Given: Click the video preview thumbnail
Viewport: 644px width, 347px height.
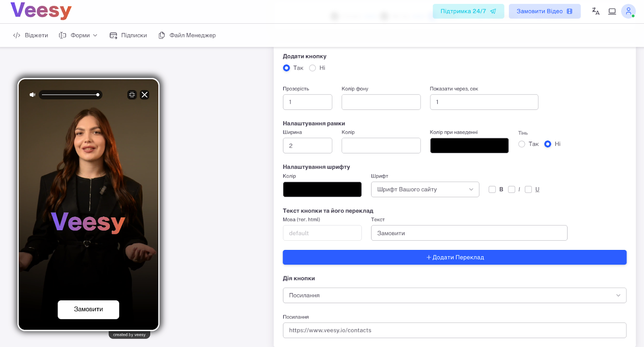Looking at the screenshot, I should [x=89, y=204].
